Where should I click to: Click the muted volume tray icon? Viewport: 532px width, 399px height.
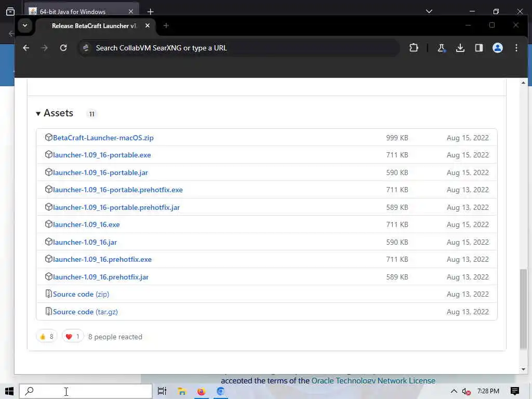tap(466, 391)
